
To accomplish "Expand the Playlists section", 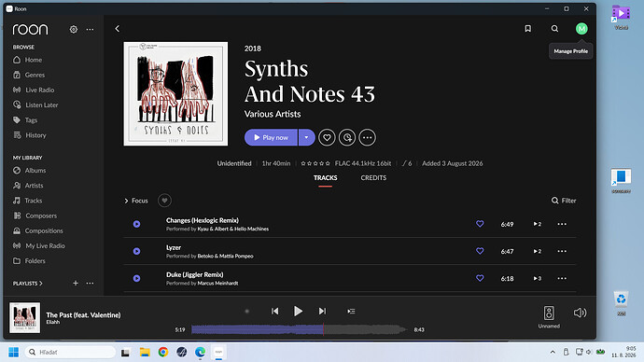I will coord(27,284).
